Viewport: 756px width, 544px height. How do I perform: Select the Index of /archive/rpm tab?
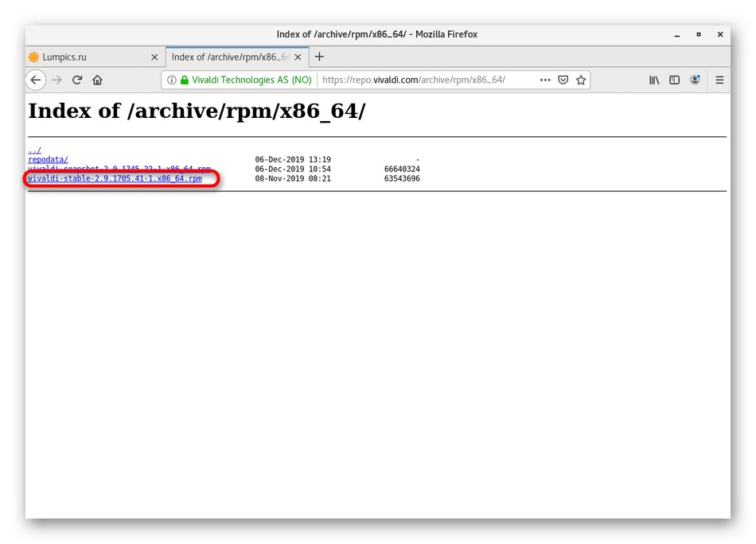click(237, 57)
